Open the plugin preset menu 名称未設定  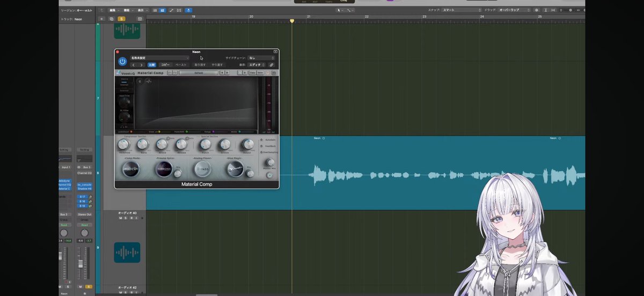coord(159,58)
